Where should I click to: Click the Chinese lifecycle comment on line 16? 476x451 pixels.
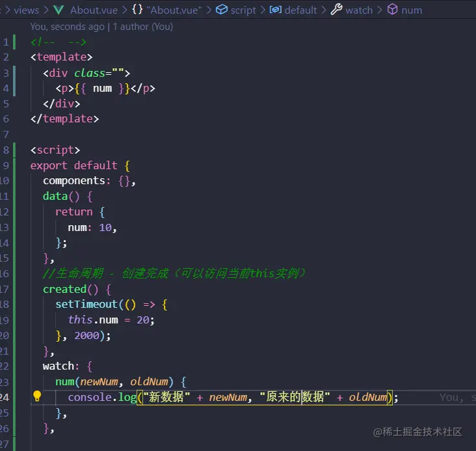click(x=174, y=273)
